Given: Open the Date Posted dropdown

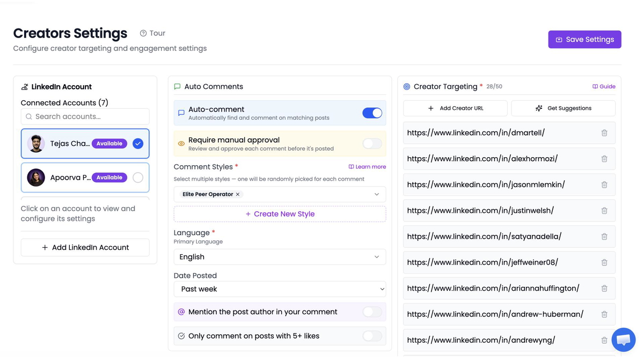Looking at the screenshot, I should click(x=280, y=289).
